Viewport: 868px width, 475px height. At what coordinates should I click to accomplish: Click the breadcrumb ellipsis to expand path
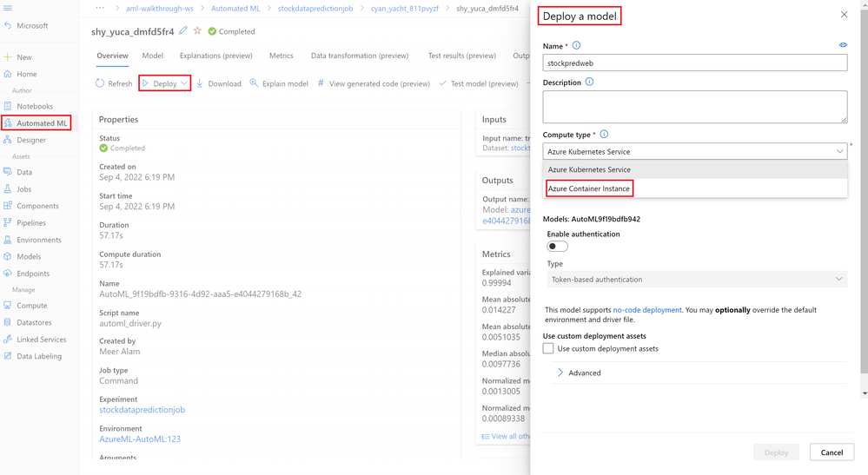pos(100,8)
